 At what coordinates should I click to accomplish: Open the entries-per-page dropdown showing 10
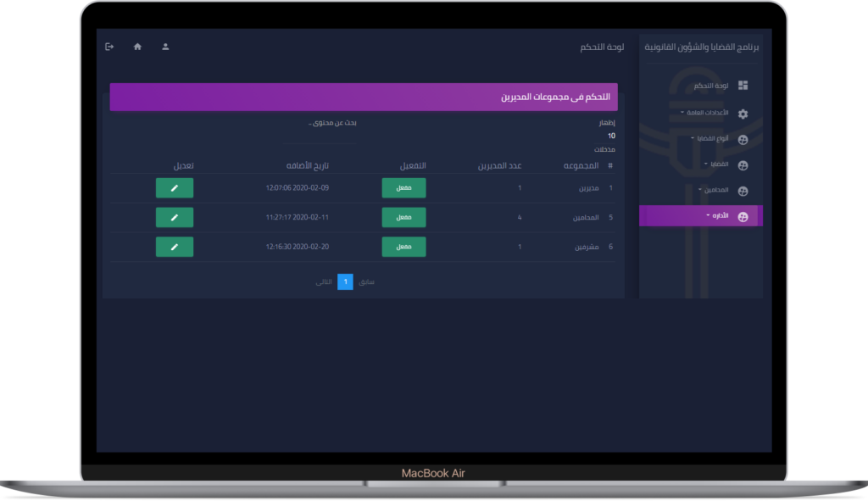pos(610,136)
